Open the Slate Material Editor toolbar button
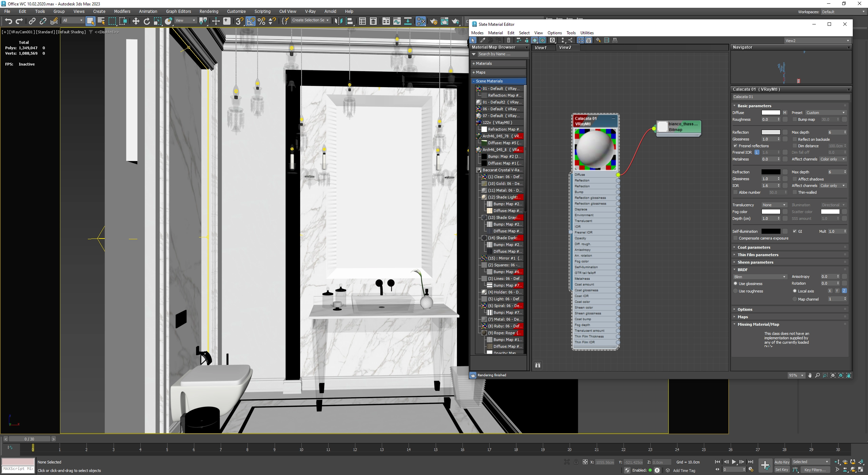Screen dimensions: 868x475 420,21
